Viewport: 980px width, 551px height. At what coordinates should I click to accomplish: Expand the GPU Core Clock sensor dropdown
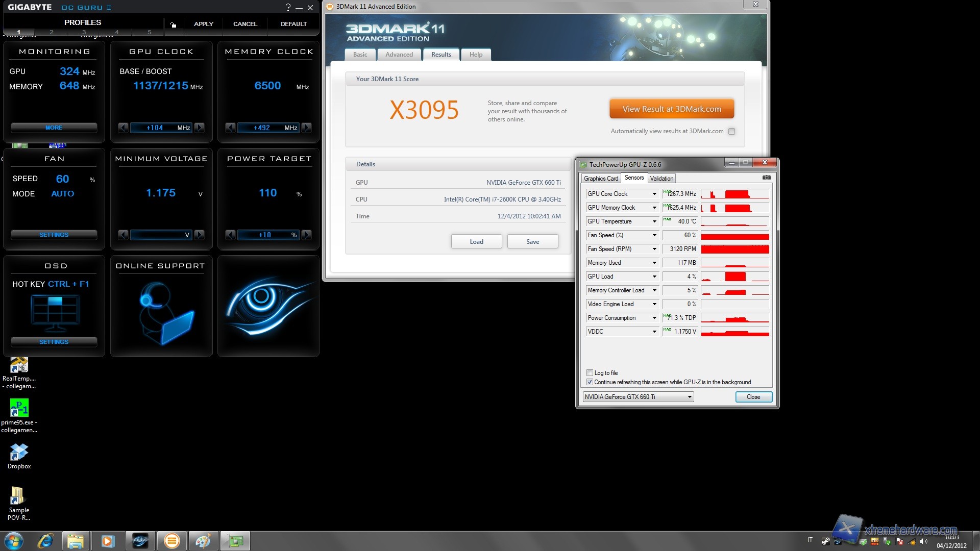654,194
